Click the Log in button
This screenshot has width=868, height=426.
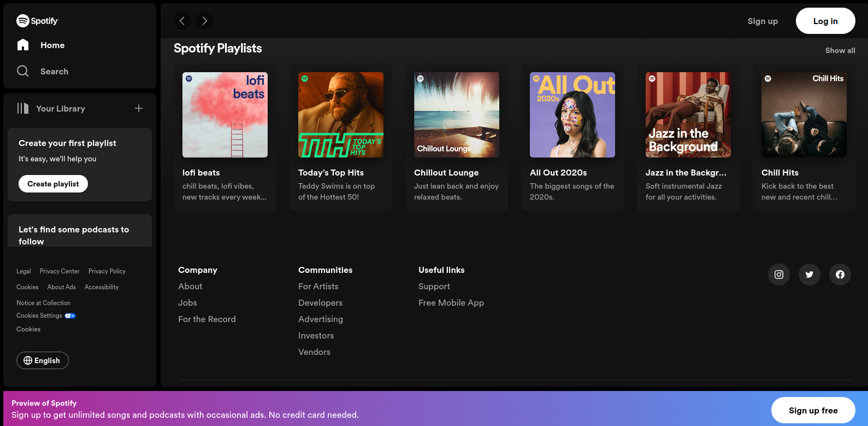click(825, 21)
